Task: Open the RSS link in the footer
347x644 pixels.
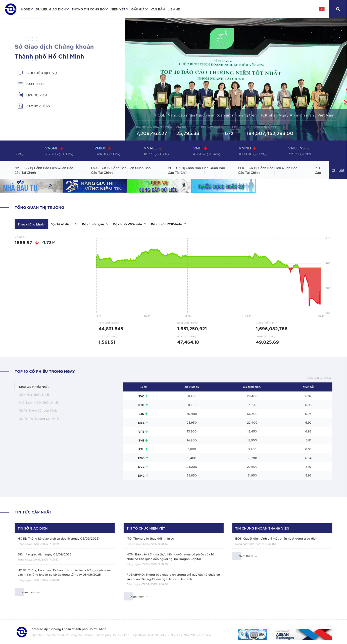Action: click(329, 626)
